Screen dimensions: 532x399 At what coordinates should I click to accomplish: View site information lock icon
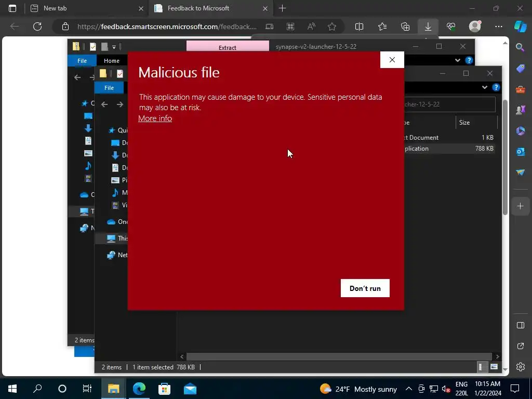coord(65,26)
